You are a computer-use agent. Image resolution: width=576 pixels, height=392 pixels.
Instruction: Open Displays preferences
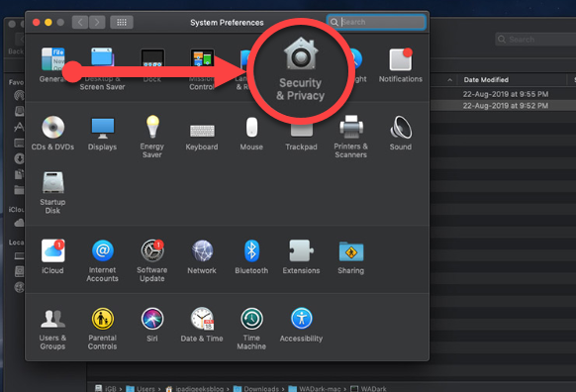tap(103, 133)
